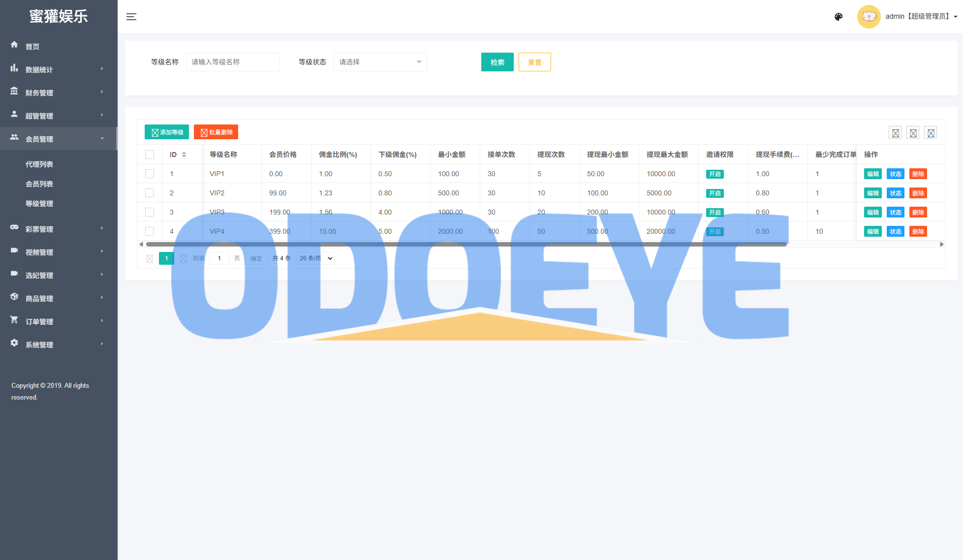Open the 20 条/页 page size dropdown
The height and width of the screenshot is (560, 963).
pyautogui.click(x=315, y=258)
